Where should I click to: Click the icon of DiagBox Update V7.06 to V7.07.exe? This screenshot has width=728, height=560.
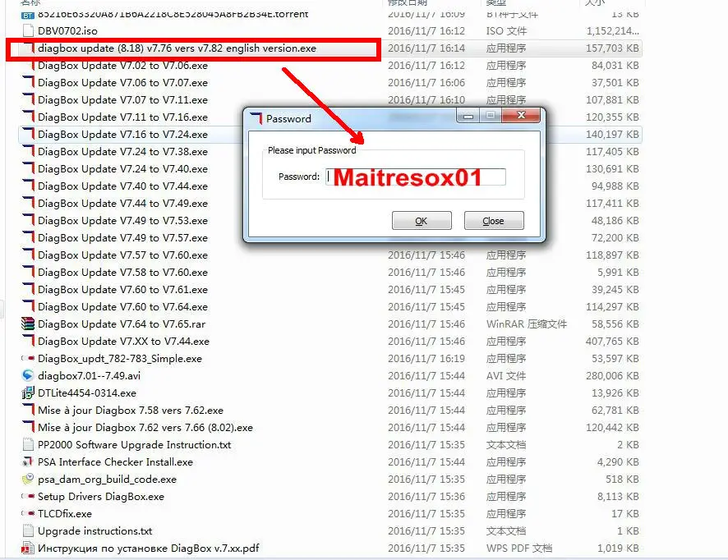click(28, 83)
